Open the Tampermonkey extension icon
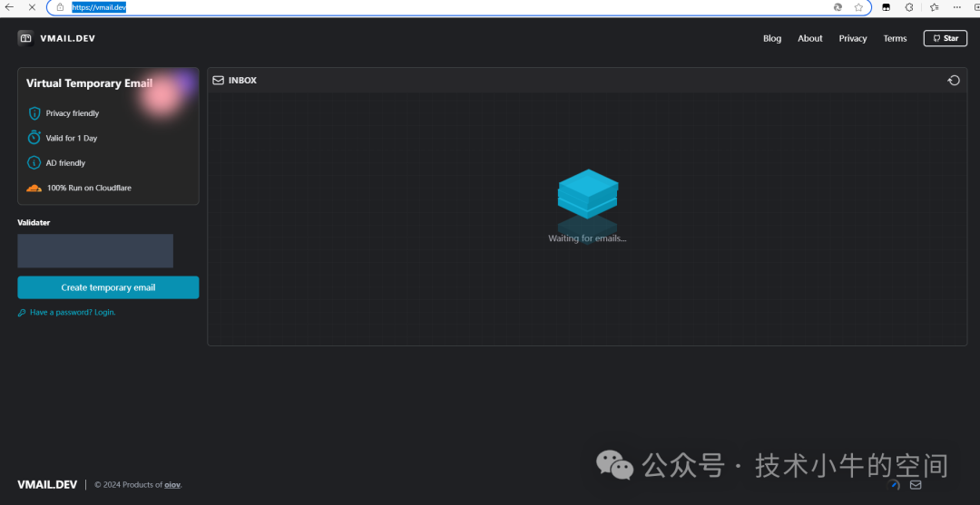Image resolution: width=980 pixels, height=505 pixels. (887, 7)
